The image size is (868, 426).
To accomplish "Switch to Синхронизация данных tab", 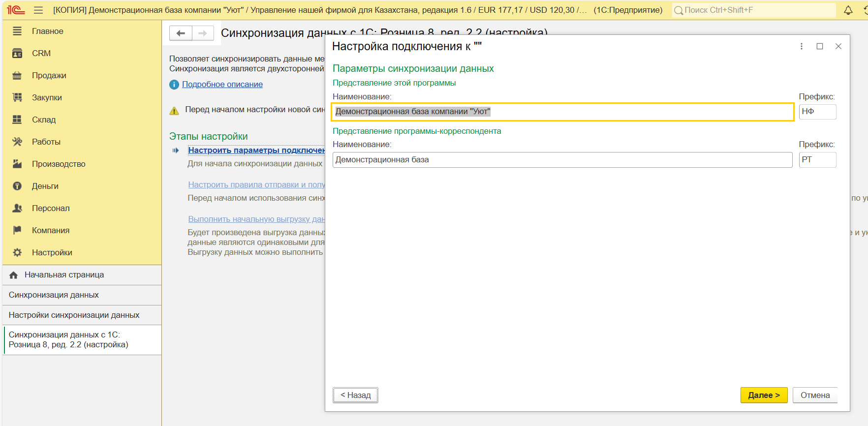I will pyautogui.click(x=54, y=295).
